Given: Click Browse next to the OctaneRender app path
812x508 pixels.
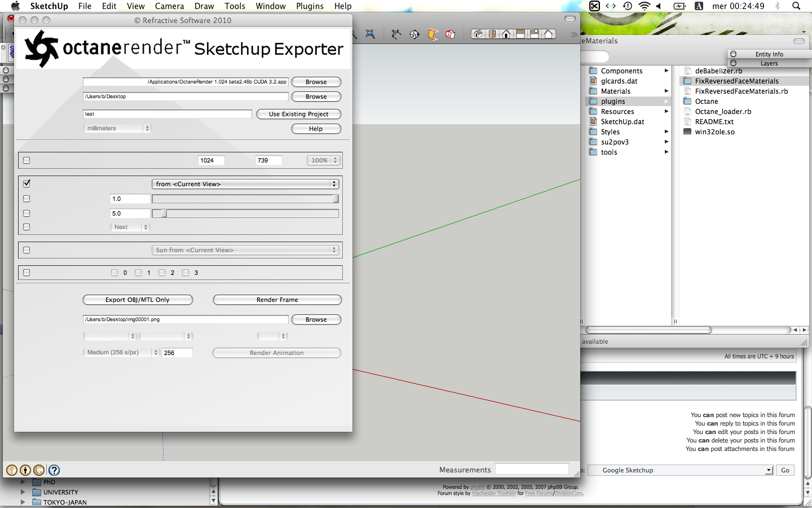Looking at the screenshot, I should pyautogui.click(x=316, y=82).
